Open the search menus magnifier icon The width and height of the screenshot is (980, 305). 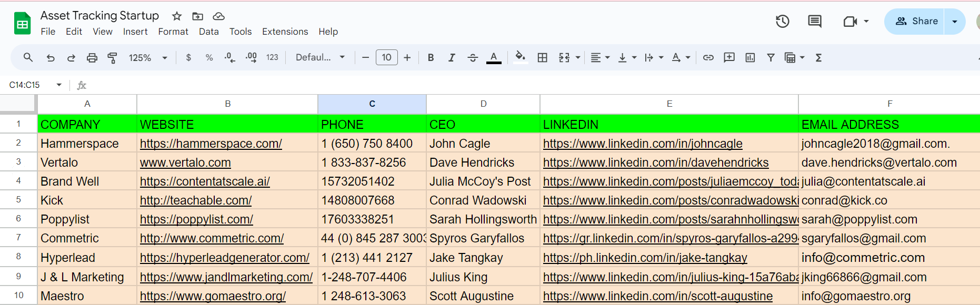[28, 57]
